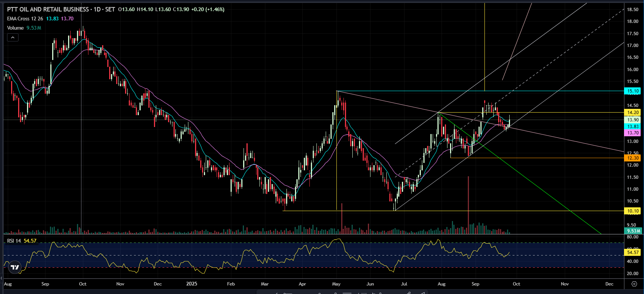Click the orange 12.30 price axis label
644x294 pixels.
(x=633, y=158)
